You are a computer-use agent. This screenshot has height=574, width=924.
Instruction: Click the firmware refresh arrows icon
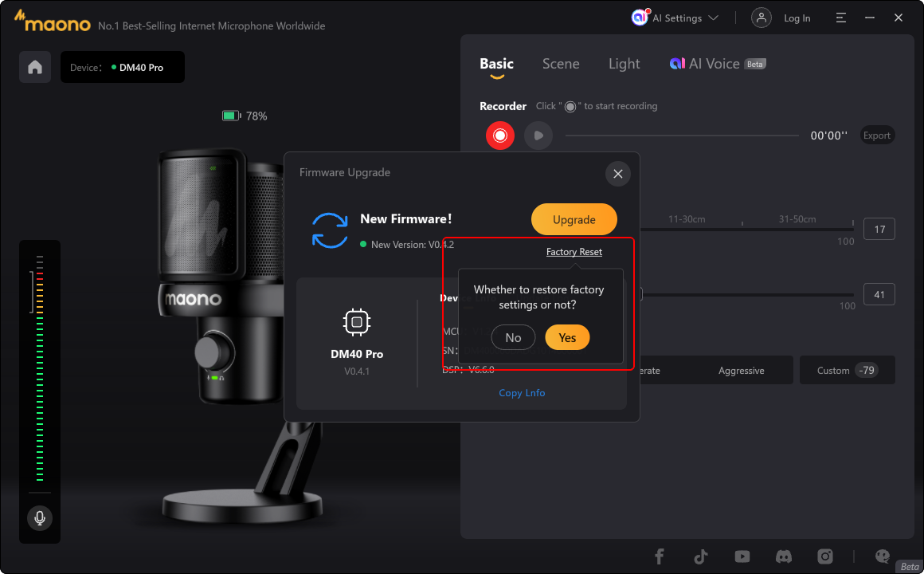[330, 230]
